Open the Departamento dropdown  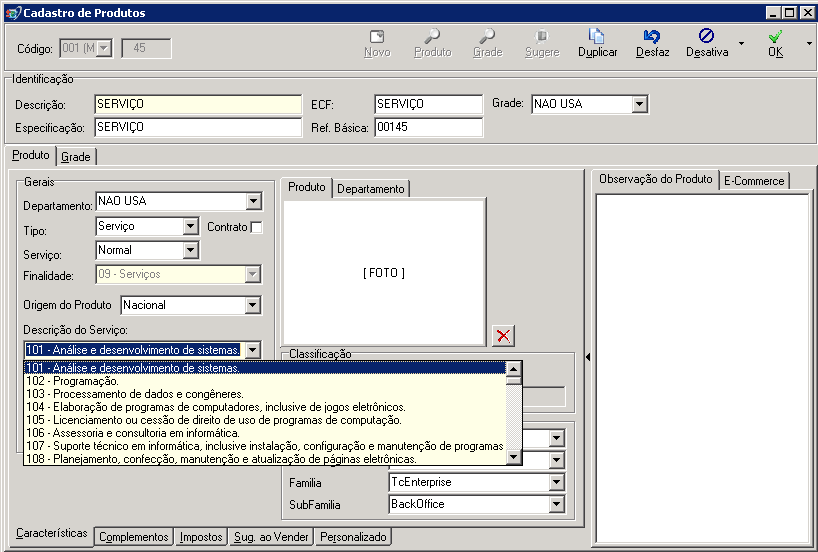(254, 201)
